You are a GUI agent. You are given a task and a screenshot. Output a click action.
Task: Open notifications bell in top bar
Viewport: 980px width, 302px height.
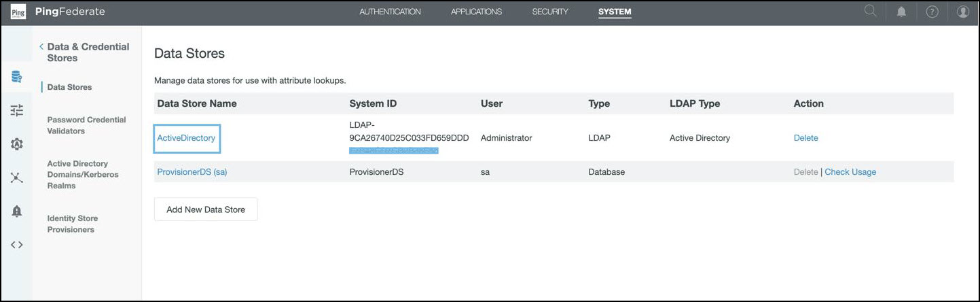[x=901, y=12]
